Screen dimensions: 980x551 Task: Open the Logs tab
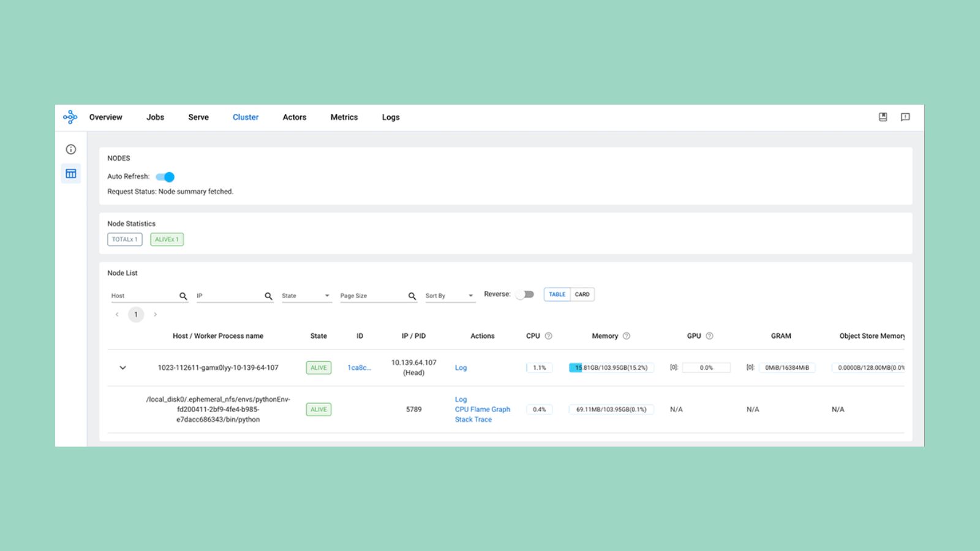click(391, 118)
